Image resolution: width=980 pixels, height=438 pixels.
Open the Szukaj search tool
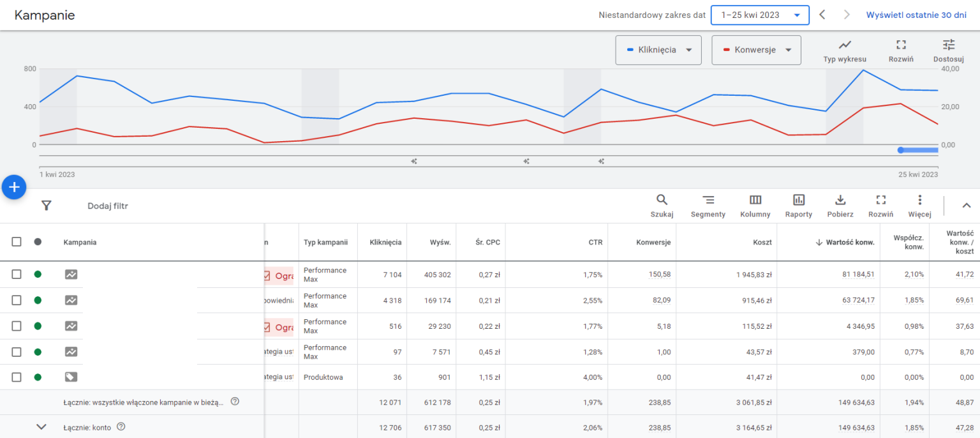662,206
